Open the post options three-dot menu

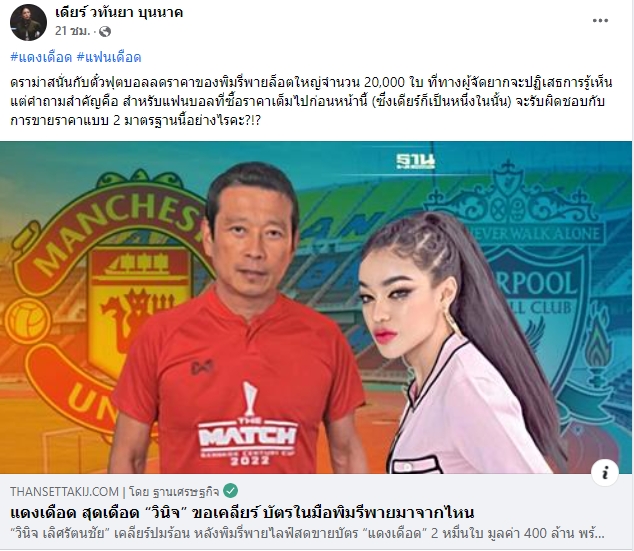click(x=600, y=21)
